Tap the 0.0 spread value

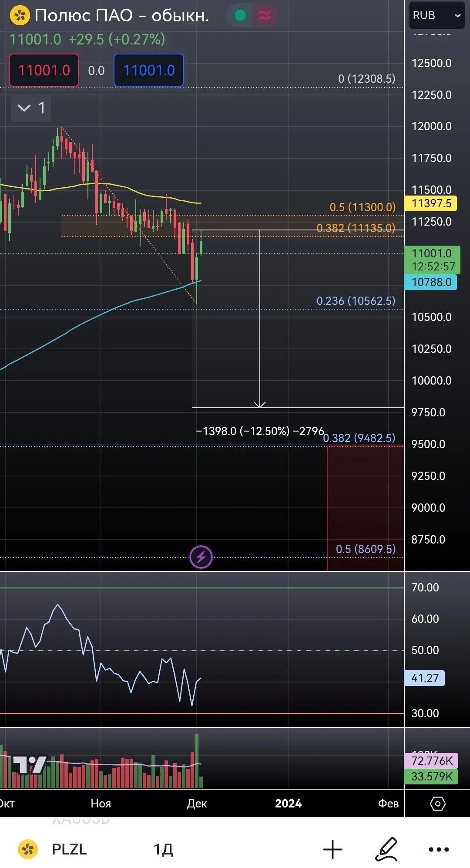pyautogui.click(x=96, y=70)
